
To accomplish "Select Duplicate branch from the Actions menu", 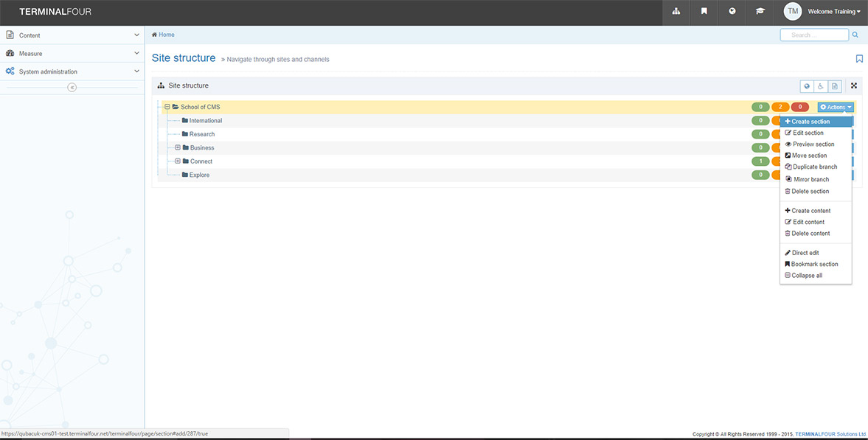I will point(814,167).
